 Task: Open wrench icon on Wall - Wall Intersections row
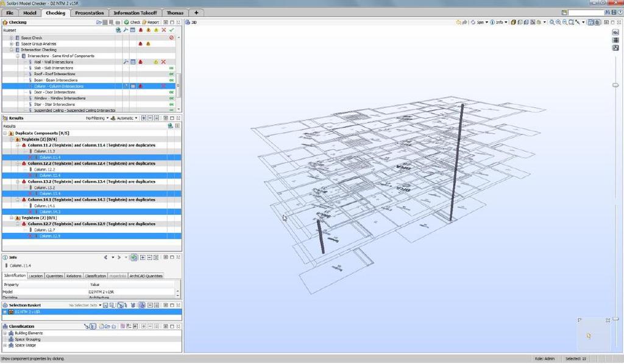pos(126,62)
